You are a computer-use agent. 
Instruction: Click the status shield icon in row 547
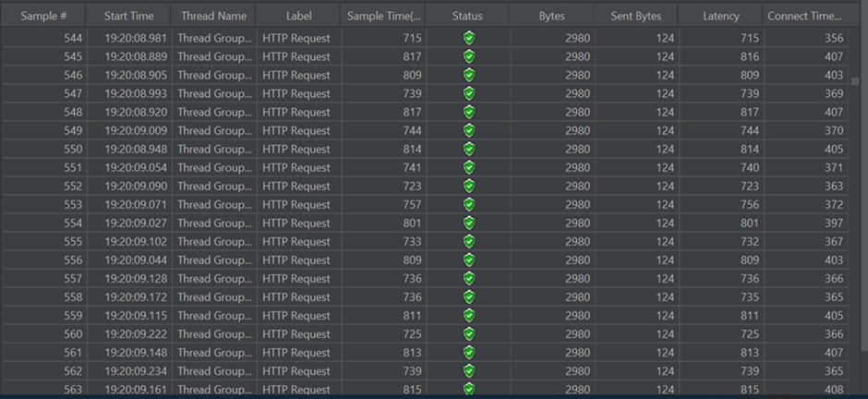468,93
